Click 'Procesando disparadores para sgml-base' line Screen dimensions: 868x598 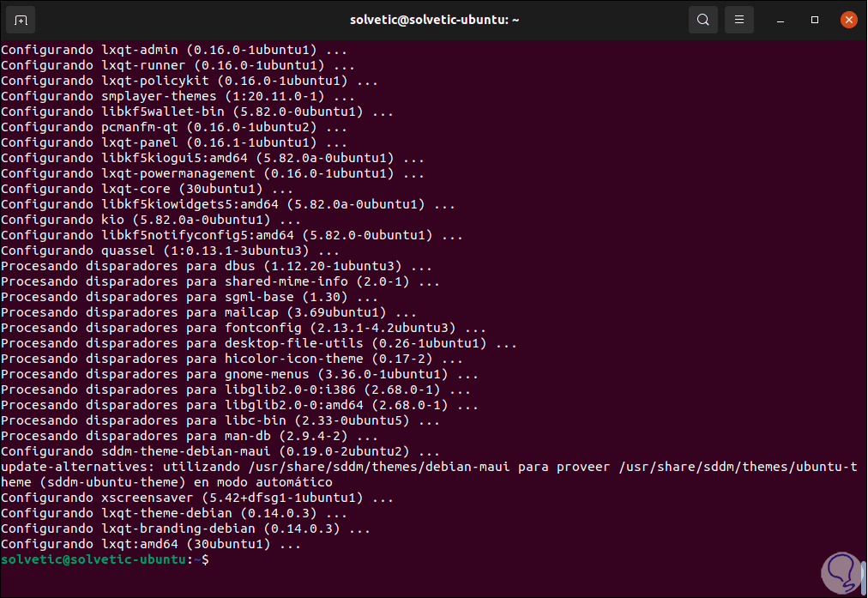(190, 298)
